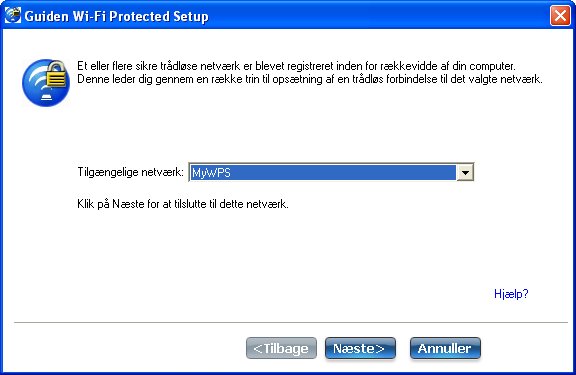
Task: Click the separator line above the buttons
Action: 291,322
